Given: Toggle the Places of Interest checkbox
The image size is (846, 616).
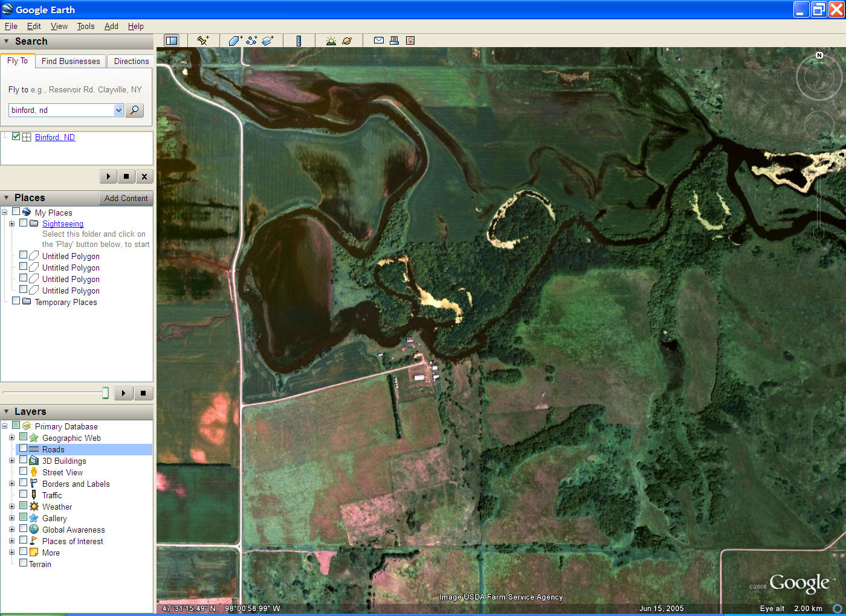Looking at the screenshot, I should click(23, 540).
